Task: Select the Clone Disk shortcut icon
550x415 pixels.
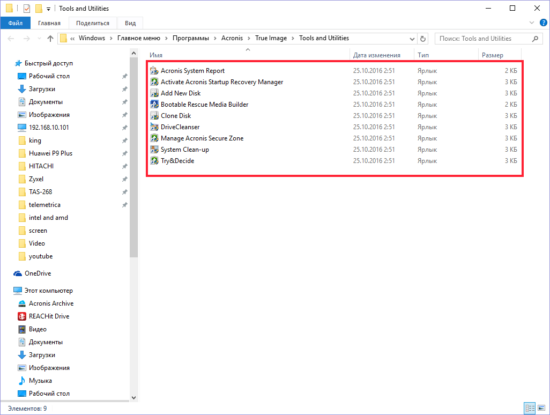Action: click(154, 115)
